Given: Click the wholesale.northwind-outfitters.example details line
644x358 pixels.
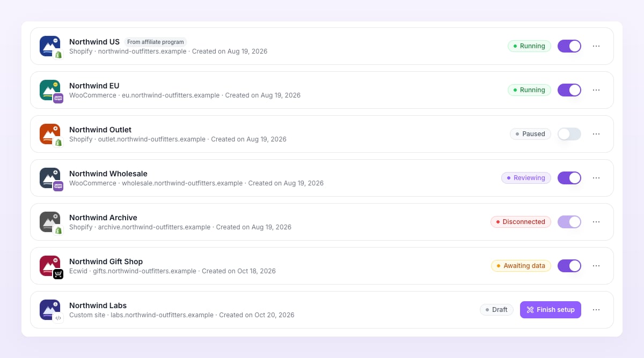Looking at the screenshot, I should (x=196, y=183).
